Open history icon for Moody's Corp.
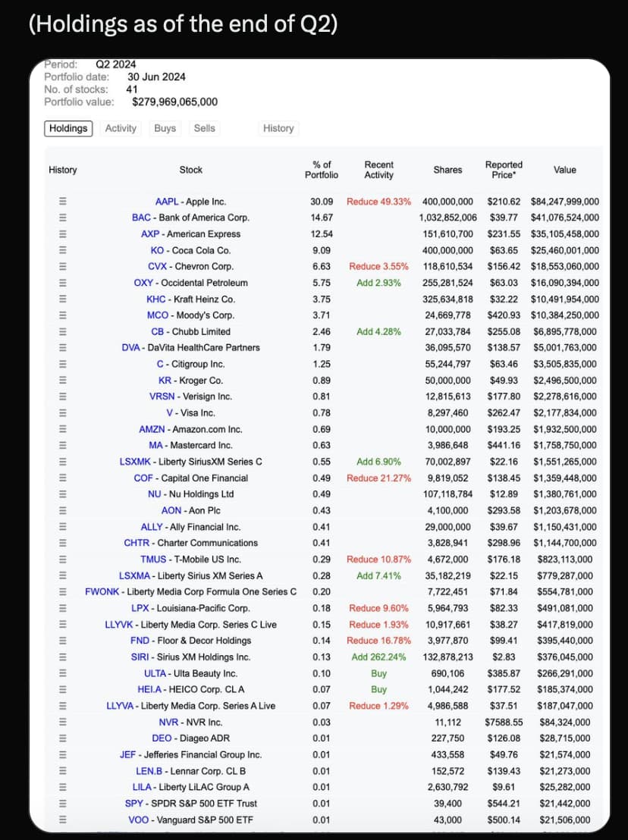Viewport: 628px width, 840px height. [x=63, y=315]
